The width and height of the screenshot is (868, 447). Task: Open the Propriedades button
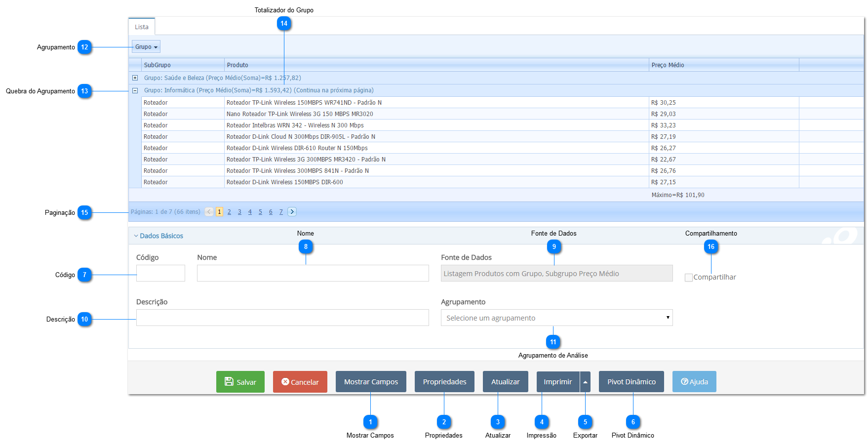(x=444, y=382)
